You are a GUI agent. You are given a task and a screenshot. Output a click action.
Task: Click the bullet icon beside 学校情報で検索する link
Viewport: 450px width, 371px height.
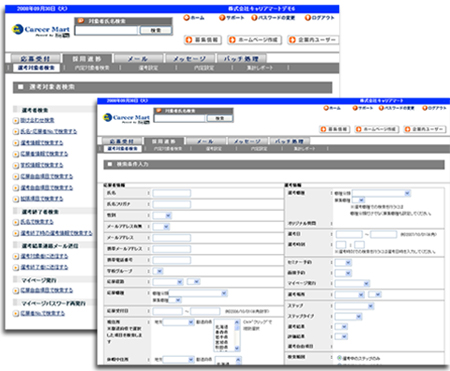point(16,165)
